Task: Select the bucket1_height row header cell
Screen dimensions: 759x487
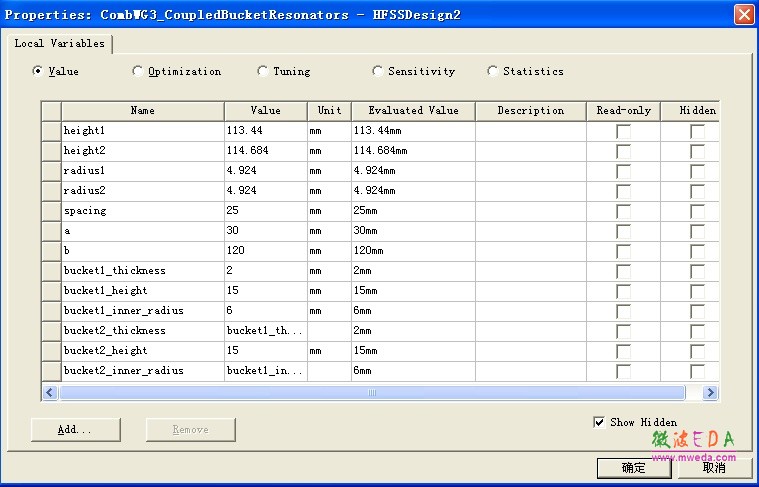Action: (51, 291)
